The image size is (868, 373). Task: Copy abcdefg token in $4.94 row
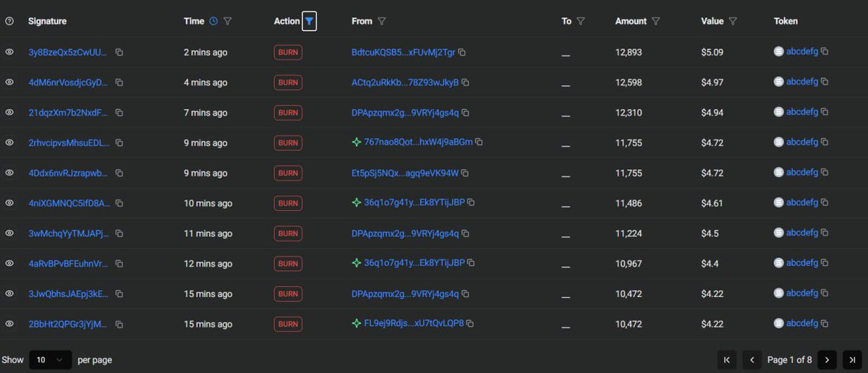tap(825, 112)
